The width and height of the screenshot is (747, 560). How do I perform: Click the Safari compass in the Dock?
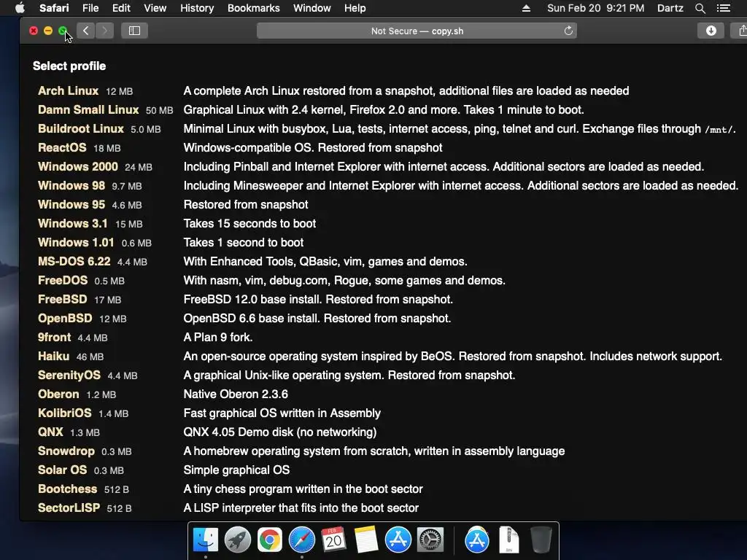[x=301, y=540]
